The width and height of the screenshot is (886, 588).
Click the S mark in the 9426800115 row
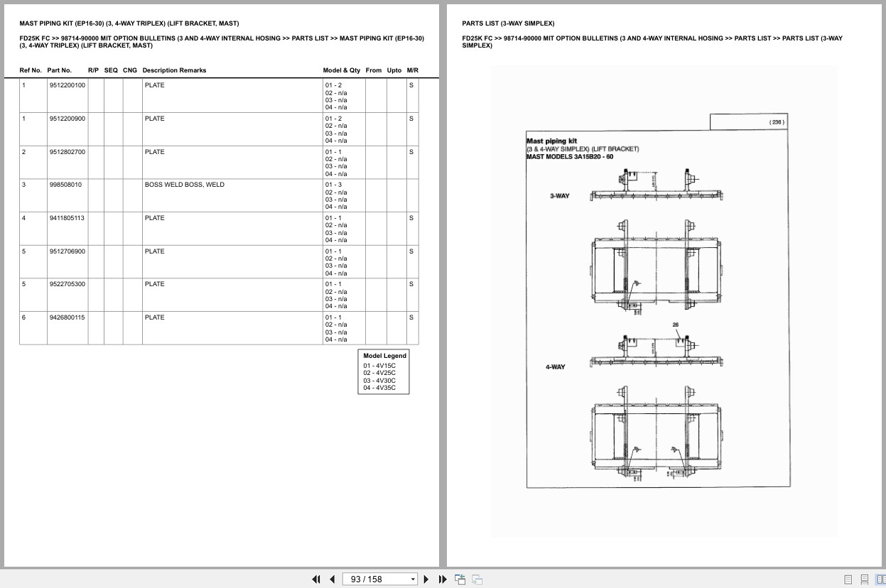411,317
